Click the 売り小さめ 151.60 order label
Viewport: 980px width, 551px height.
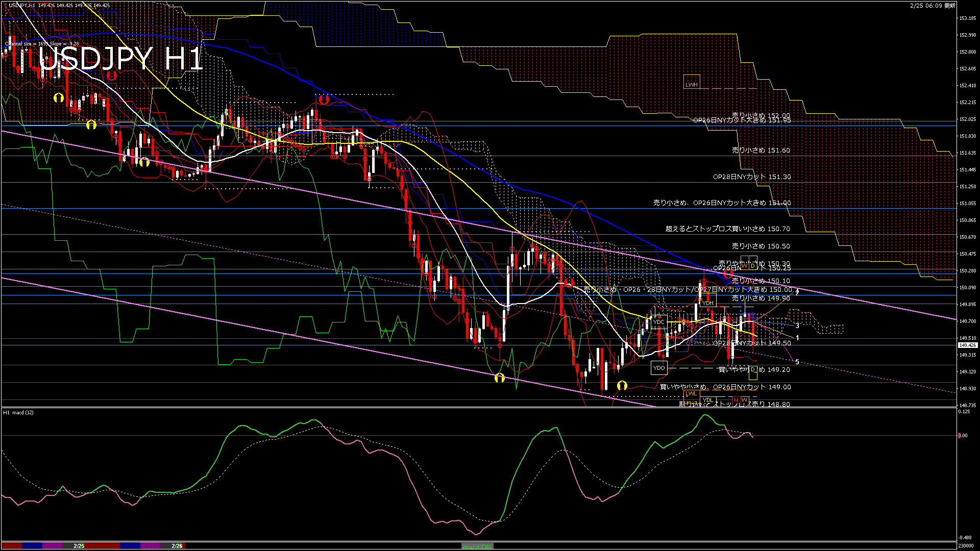(x=761, y=151)
